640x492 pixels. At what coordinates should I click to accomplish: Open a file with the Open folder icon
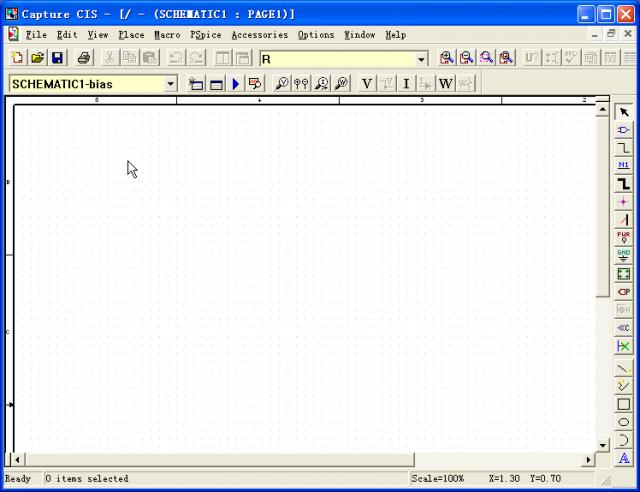click(38, 58)
